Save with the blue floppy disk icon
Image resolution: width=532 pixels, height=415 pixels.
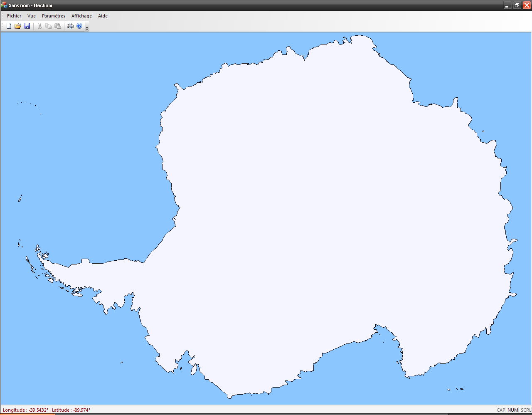pos(27,26)
